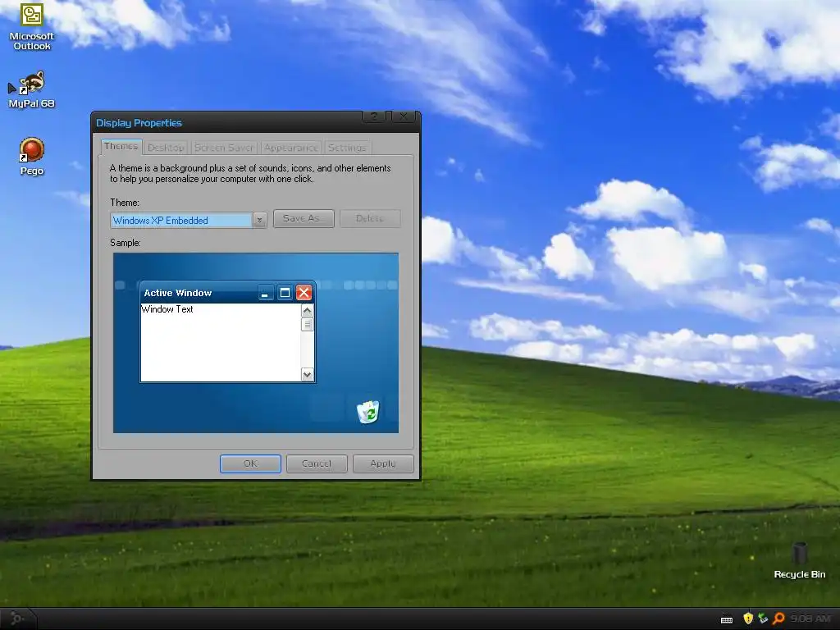Click the 9:08 AM taskbar clock
Viewport: 840px width, 630px height.
click(x=810, y=619)
